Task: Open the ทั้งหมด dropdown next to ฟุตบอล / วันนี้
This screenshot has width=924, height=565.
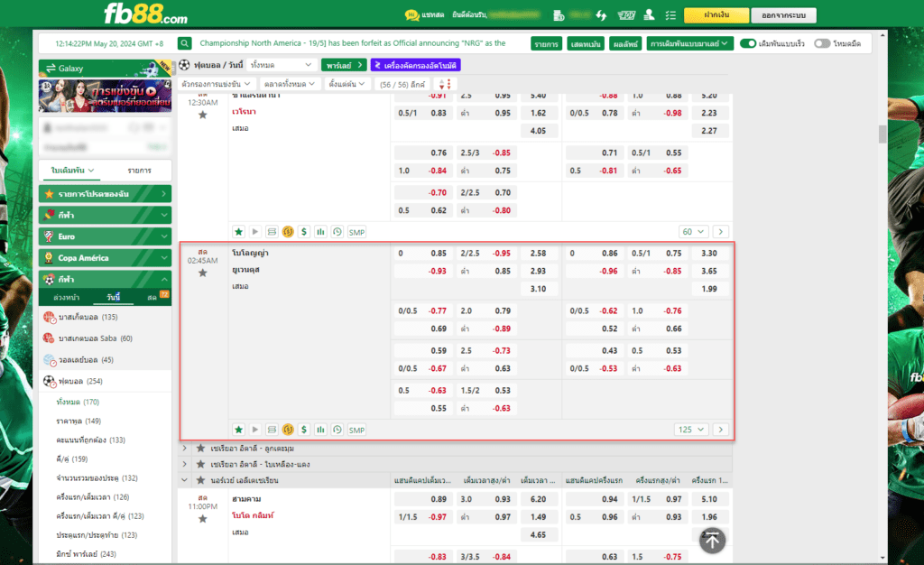Action: 282,65
